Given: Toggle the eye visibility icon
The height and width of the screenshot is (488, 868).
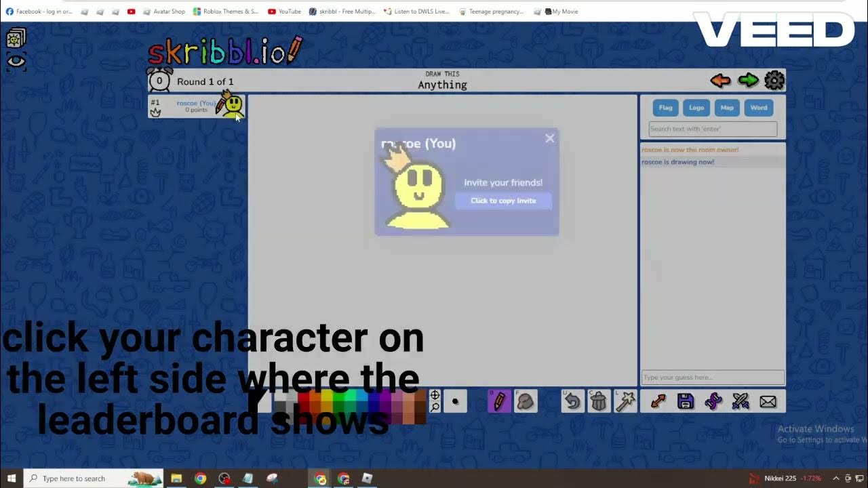Looking at the screenshot, I should point(16,62).
